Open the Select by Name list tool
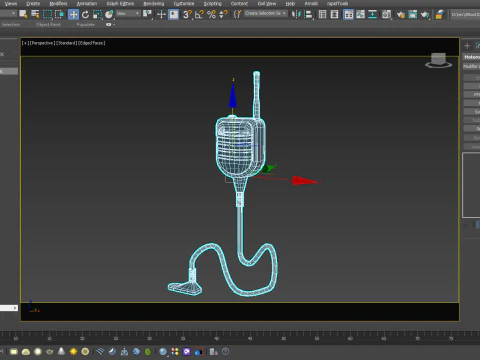Image resolution: width=480 pixels, height=360 pixels. 35,14
